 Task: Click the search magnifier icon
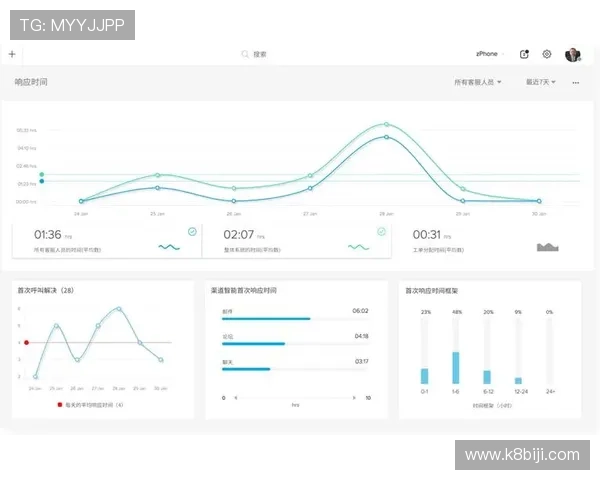click(245, 54)
